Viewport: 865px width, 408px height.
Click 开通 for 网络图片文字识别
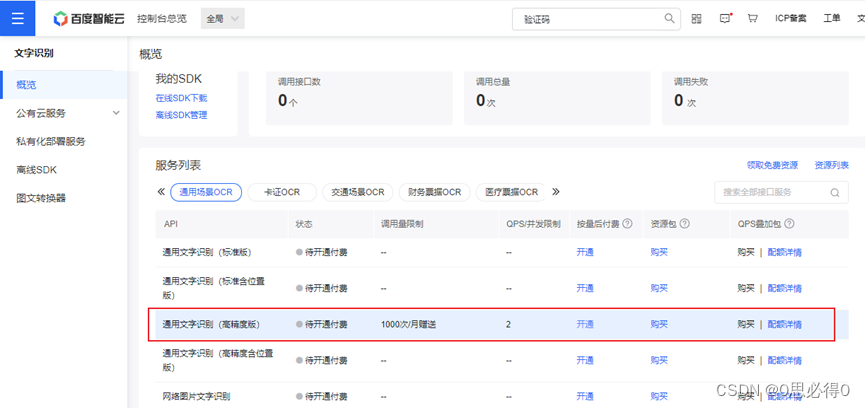[x=585, y=396]
